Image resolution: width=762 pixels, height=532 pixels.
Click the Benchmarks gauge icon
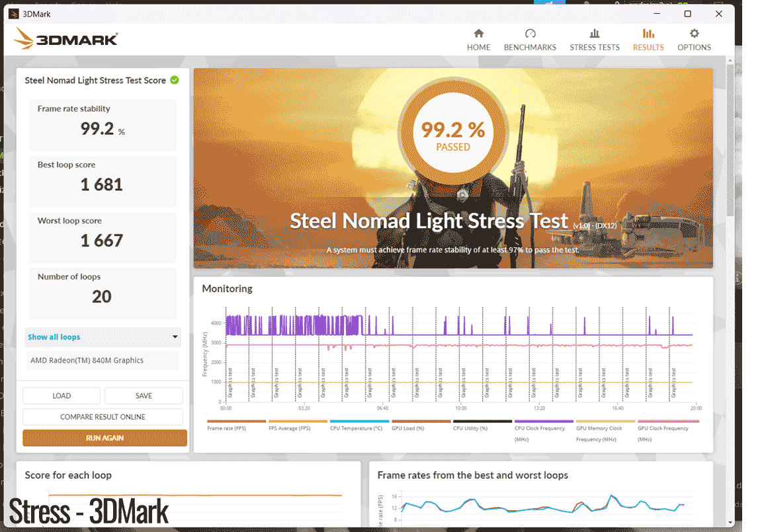pos(530,34)
